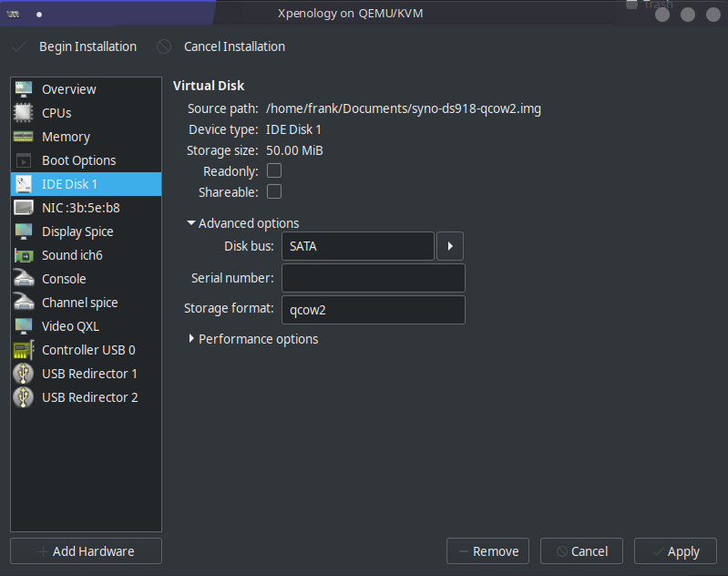This screenshot has width=728, height=576.
Task: Select Controller USB 0 entry
Action: [x=86, y=350]
